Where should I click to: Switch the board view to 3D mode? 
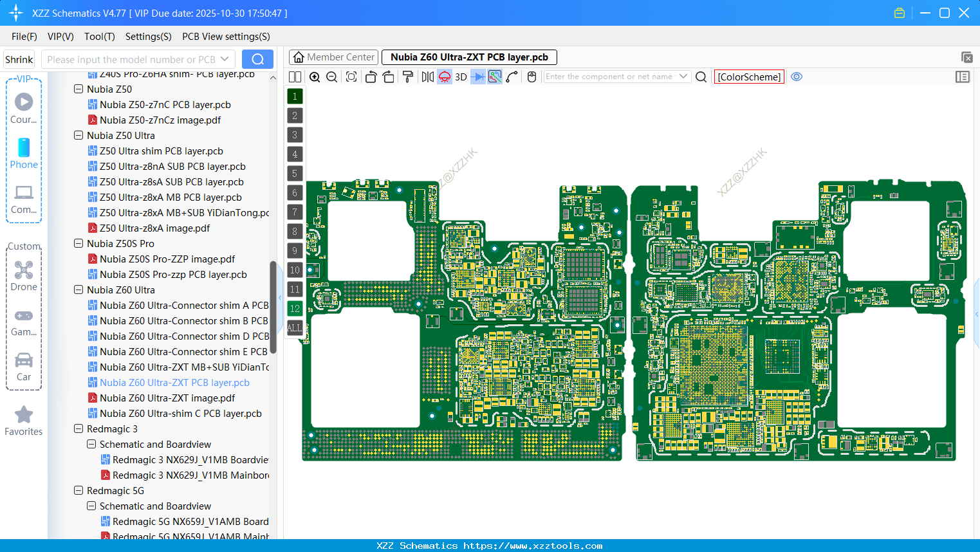[x=461, y=77]
